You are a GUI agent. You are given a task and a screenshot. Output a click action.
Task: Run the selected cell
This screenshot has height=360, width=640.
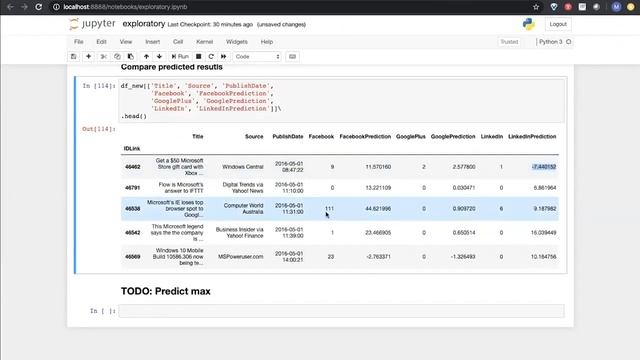click(x=180, y=56)
